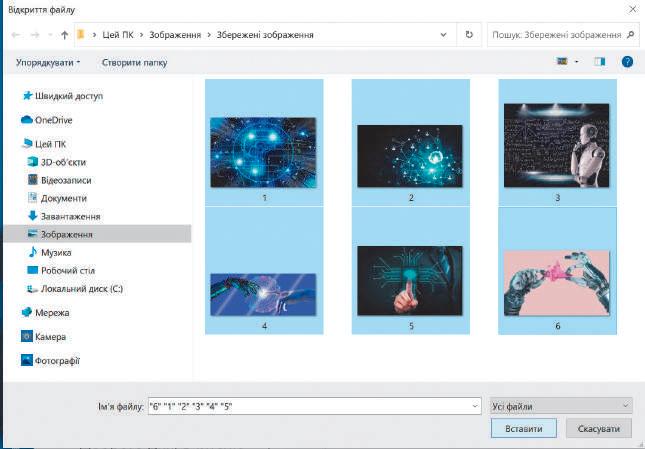Open help with the question mark icon
The image size is (645, 449).
pos(627,62)
